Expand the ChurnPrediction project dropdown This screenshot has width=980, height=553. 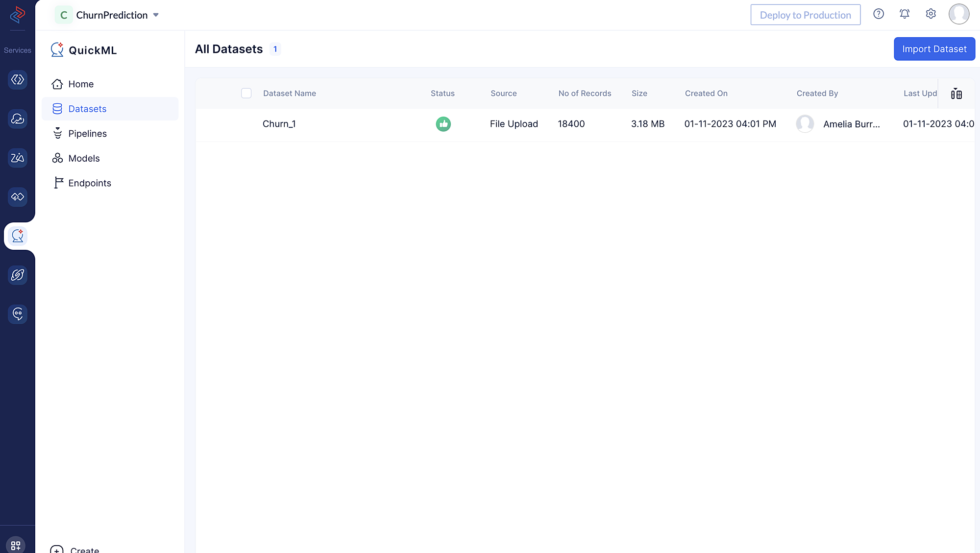click(156, 15)
